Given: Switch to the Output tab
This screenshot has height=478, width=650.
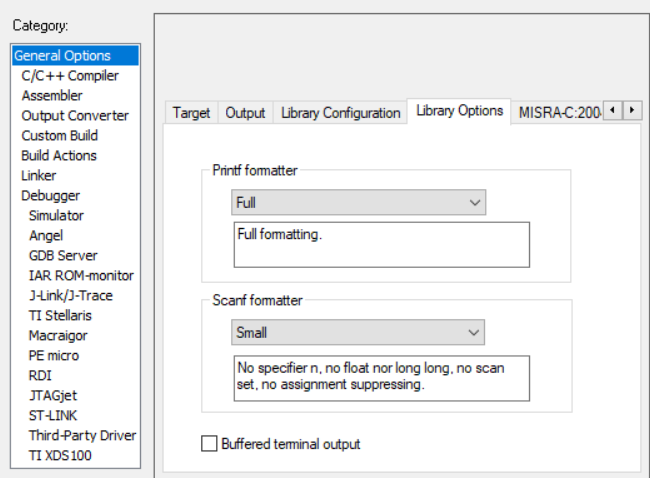Looking at the screenshot, I should click(245, 113).
